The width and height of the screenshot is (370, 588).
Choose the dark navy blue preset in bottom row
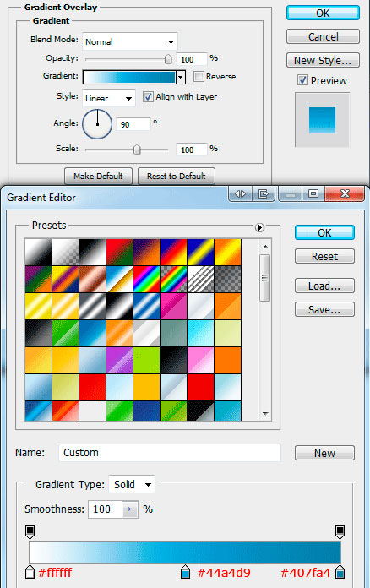coord(147,411)
